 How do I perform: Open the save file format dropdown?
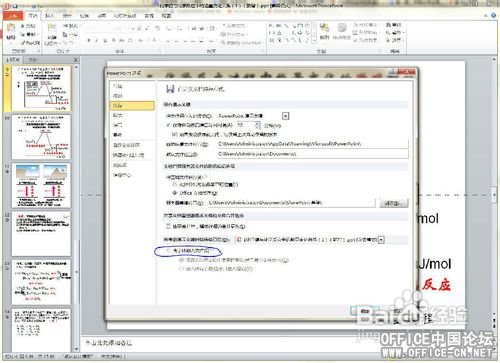pos(285,116)
